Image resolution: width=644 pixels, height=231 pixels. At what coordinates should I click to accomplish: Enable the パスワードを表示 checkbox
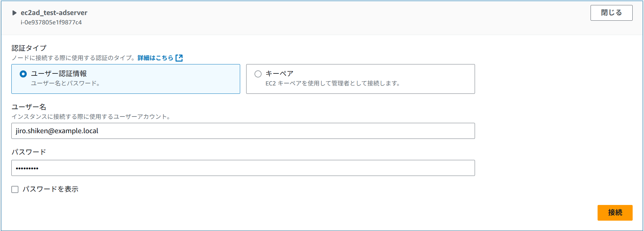(x=15, y=190)
